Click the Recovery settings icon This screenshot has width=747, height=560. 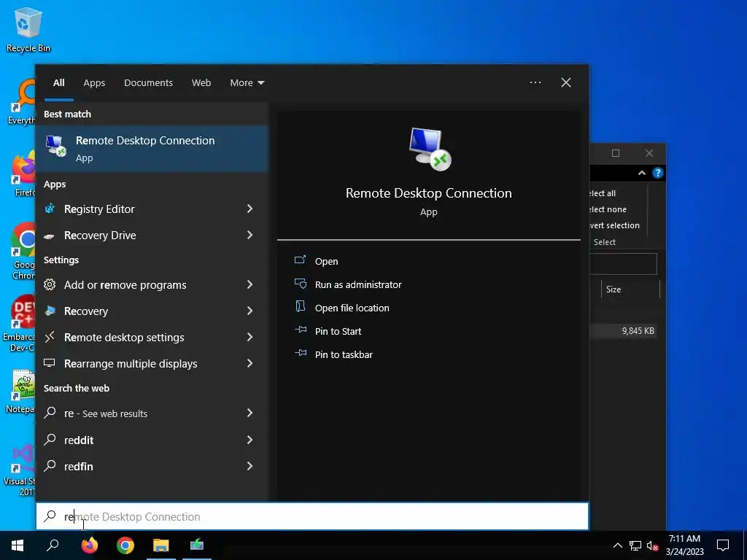pos(50,311)
